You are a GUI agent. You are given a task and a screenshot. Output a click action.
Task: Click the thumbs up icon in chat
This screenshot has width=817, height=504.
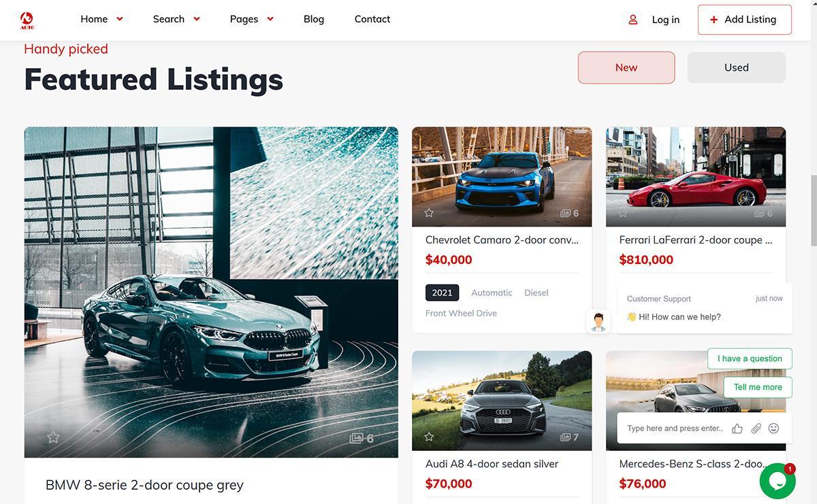pos(737,429)
